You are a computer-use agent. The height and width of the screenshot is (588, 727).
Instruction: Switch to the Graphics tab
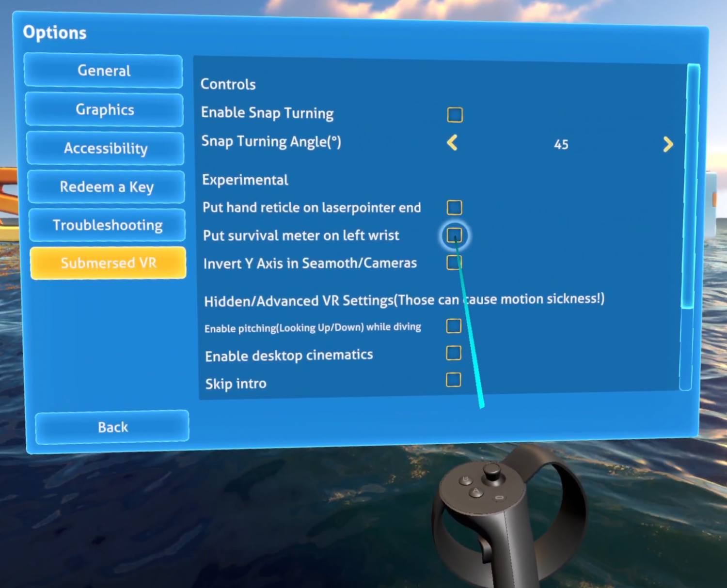[x=104, y=110]
